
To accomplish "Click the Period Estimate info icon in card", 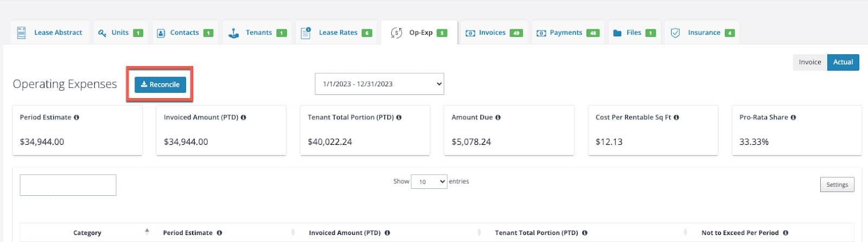I will pos(76,117).
